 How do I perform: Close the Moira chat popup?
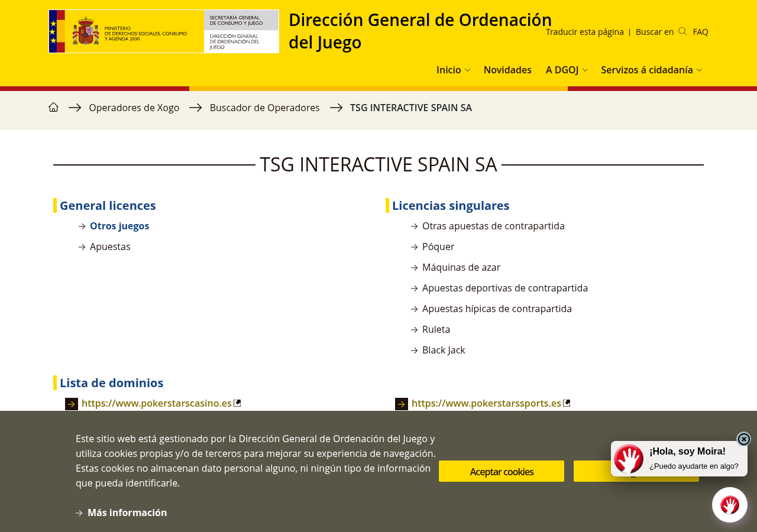click(x=744, y=439)
